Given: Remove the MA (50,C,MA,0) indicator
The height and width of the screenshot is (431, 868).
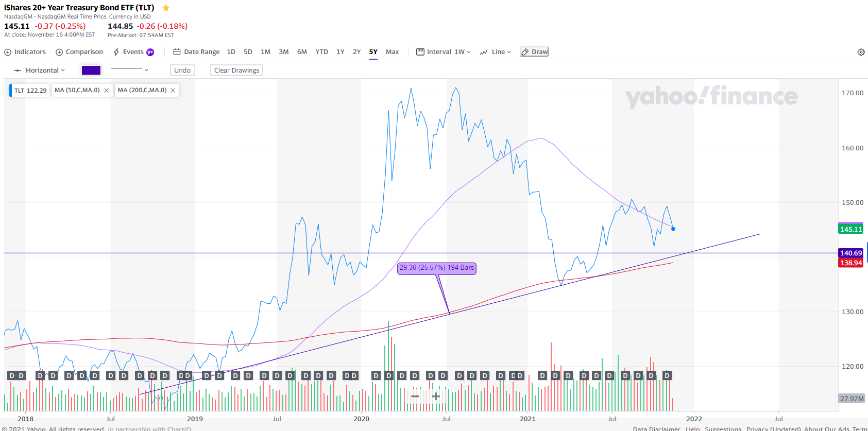Looking at the screenshot, I should click(107, 90).
